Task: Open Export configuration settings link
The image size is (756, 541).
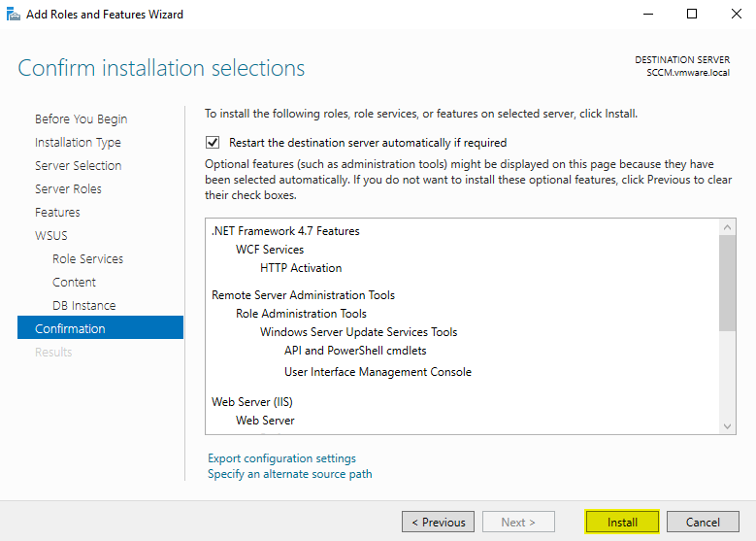Action: click(x=281, y=458)
